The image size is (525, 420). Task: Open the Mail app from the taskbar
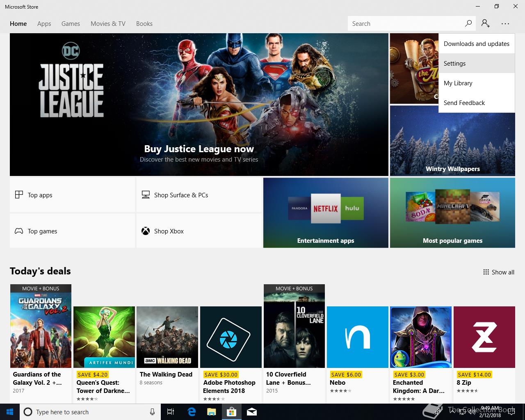coord(252,412)
